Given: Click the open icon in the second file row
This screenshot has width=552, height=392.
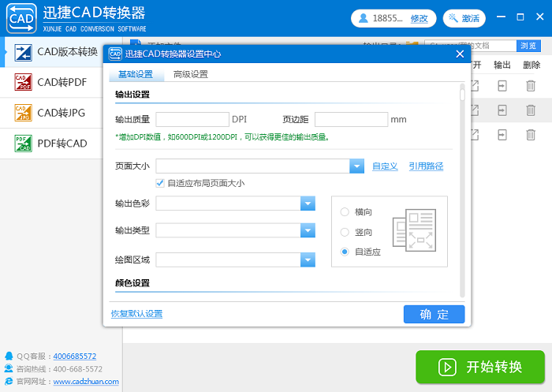Looking at the screenshot, I should point(475,110).
